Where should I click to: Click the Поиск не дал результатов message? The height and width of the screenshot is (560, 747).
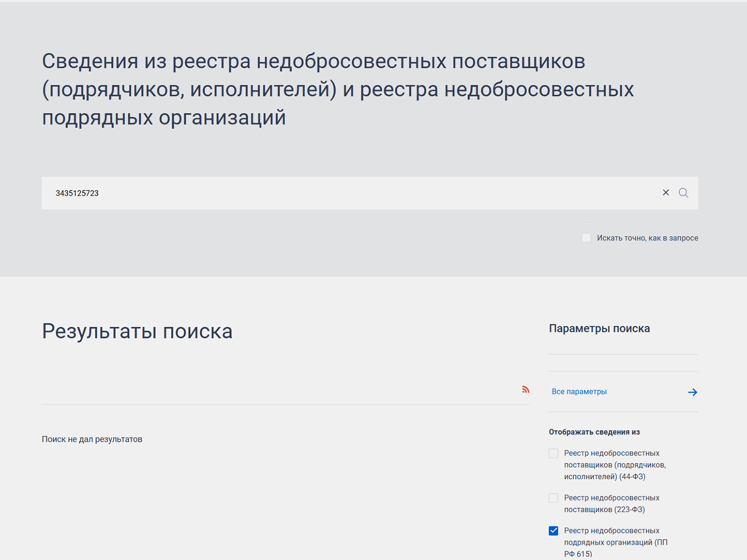[x=92, y=439]
